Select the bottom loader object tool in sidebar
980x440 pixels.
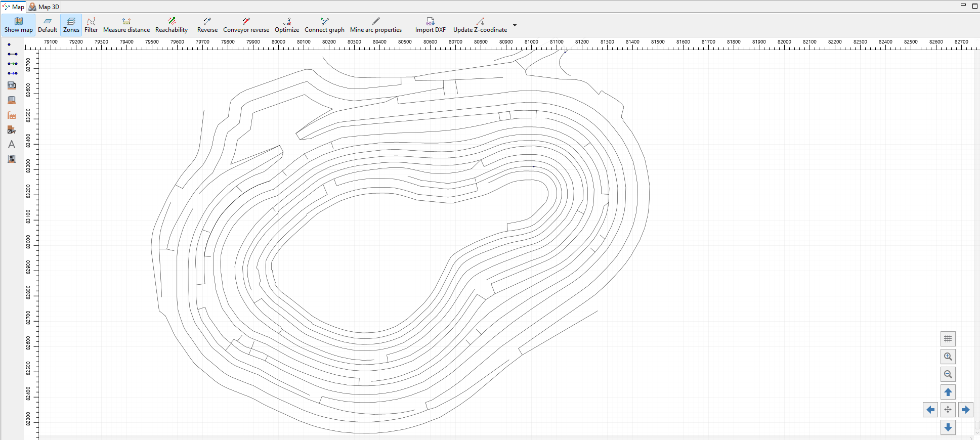pos(12,159)
